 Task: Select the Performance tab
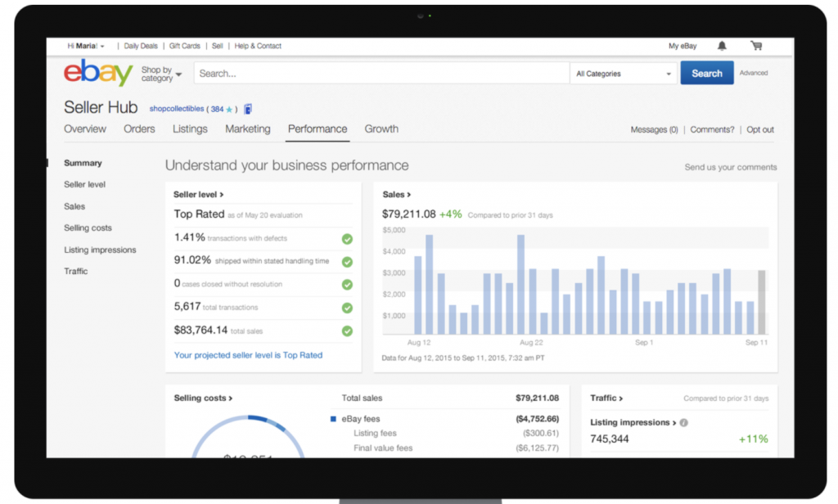click(318, 128)
